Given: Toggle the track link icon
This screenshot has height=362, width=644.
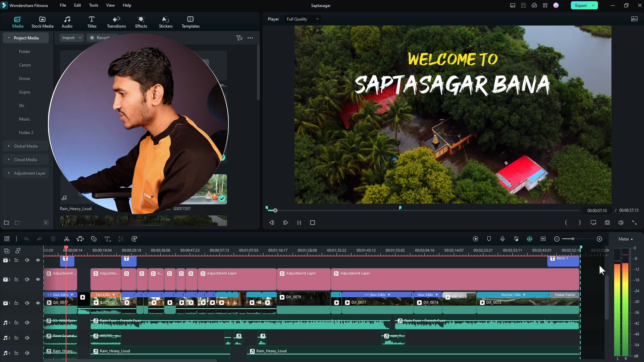Looking at the screenshot, I should [x=18, y=251].
